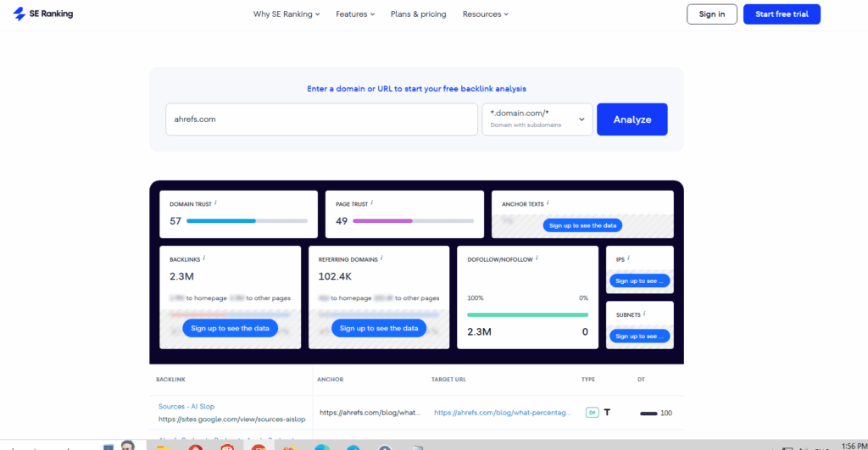Screen dimensions: 868x450
Task: Click Sign up button in Subnets card
Action: click(639, 336)
